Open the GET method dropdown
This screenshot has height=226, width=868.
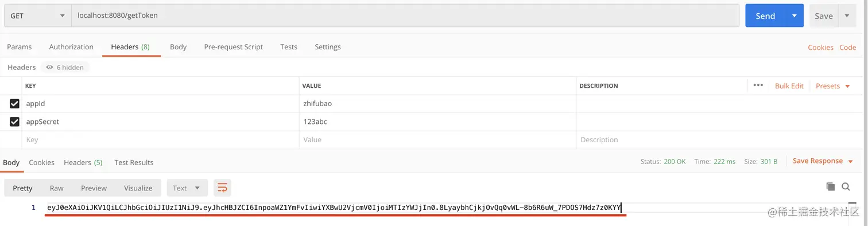click(37, 15)
